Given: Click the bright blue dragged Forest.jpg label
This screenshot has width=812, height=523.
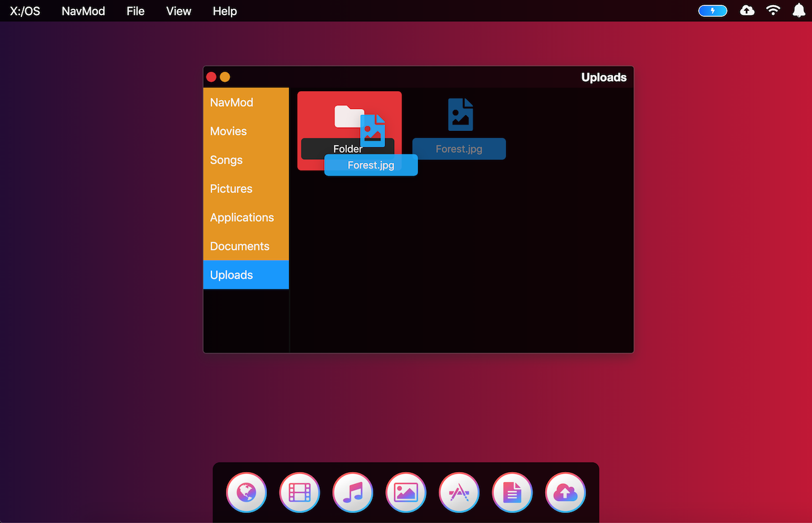Looking at the screenshot, I should pos(371,165).
